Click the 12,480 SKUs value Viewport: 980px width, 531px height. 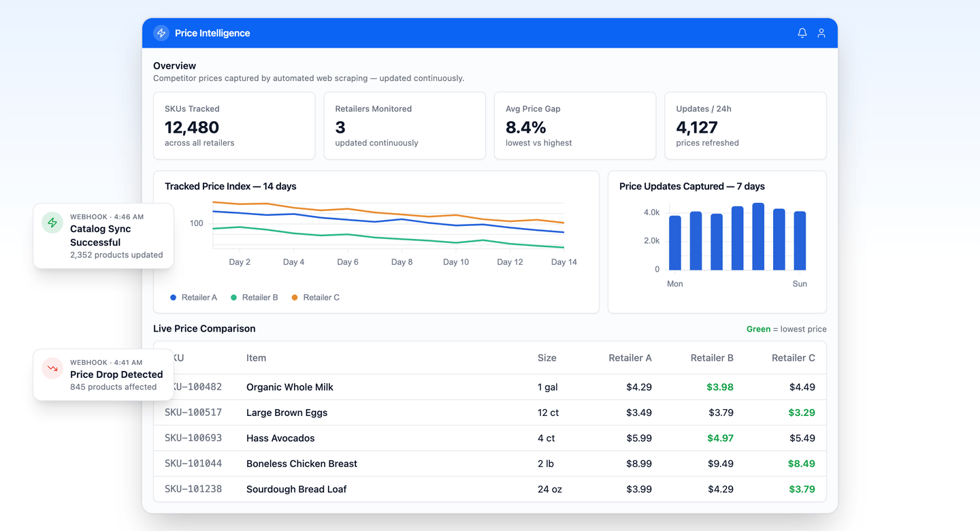tap(192, 127)
